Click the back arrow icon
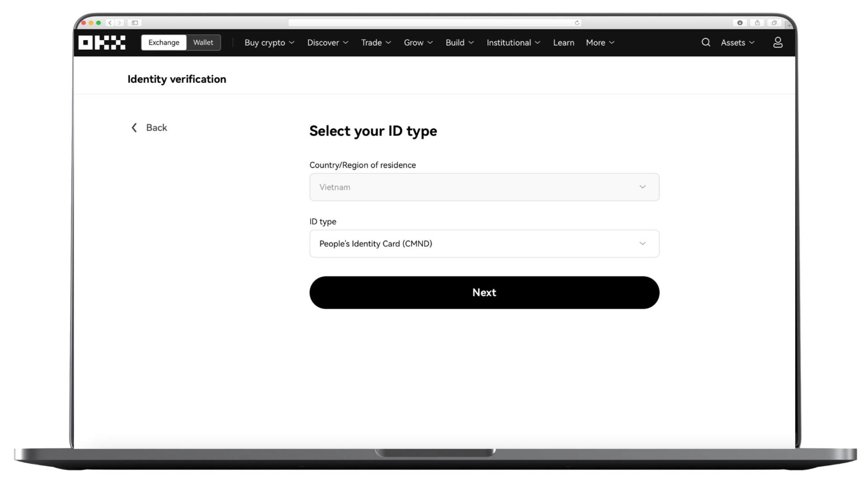The image size is (868, 488). (134, 127)
